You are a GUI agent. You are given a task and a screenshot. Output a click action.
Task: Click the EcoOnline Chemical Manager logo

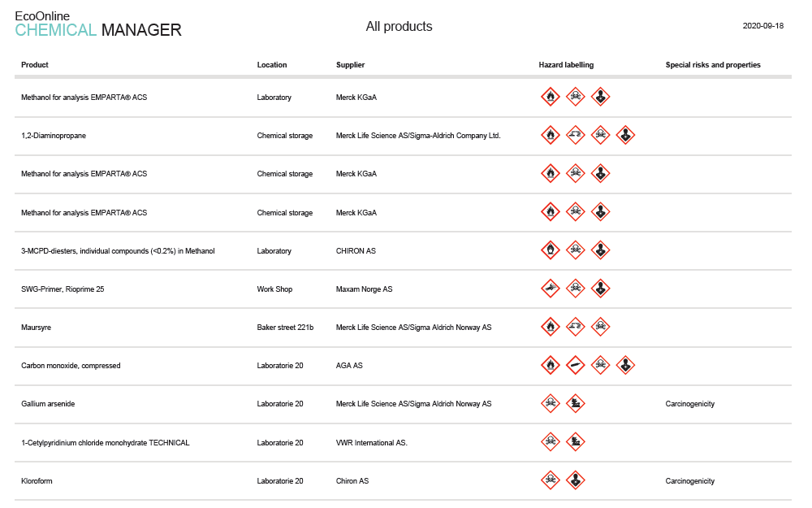98,24
